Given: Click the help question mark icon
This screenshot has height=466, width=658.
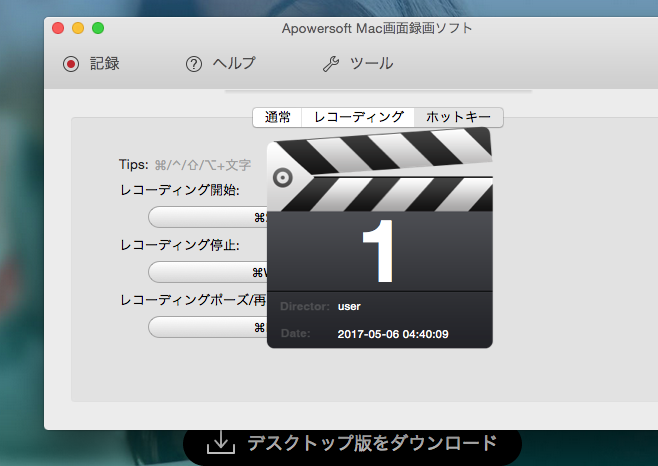Looking at the screenshot, I should (x=194, y=64).
